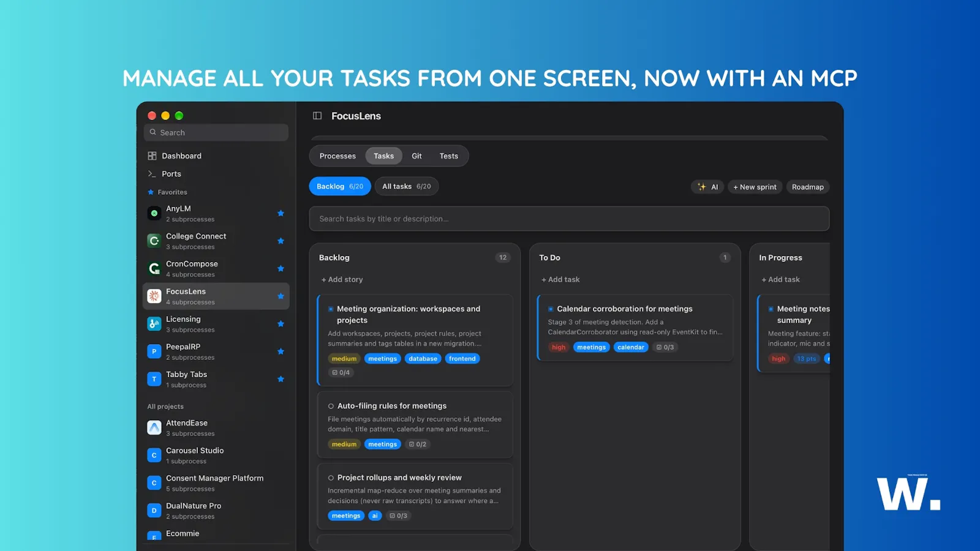
Task: Select the FocusLens project icon in sidebar
Action: pos(154,296)
